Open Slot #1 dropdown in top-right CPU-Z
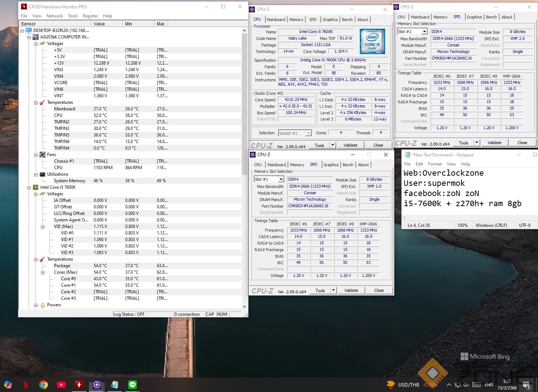Image resolution: width=538 pixels, height=392 pixels. [x=424, y=32]
